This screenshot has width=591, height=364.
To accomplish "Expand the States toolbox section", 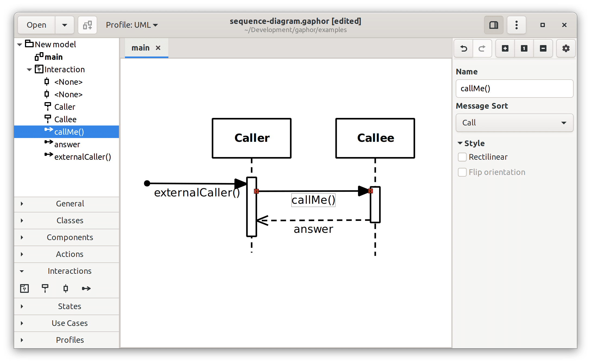I will coord(67,306).
